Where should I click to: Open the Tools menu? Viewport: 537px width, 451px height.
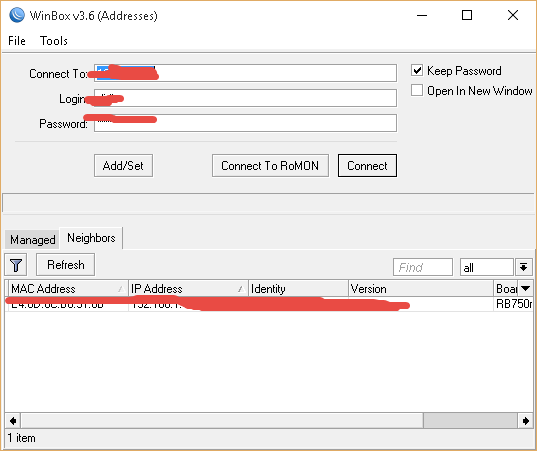(54, 41)
